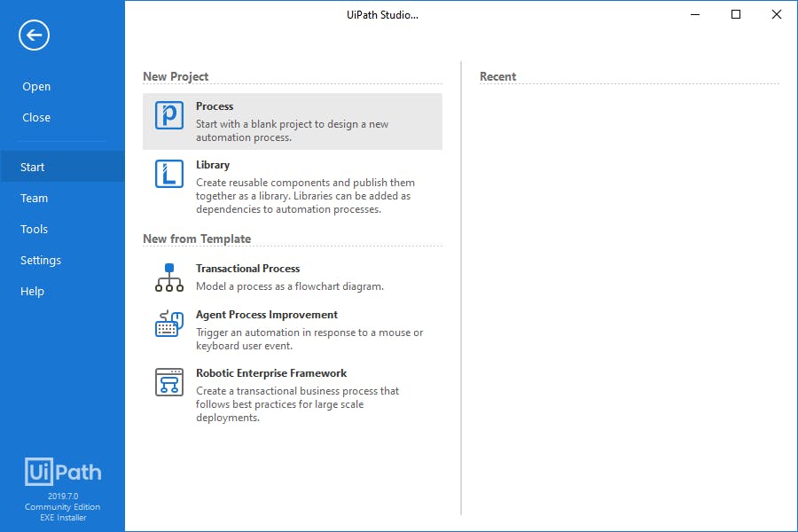
Task: Click the Library project icon
Action: pos(169,174)
